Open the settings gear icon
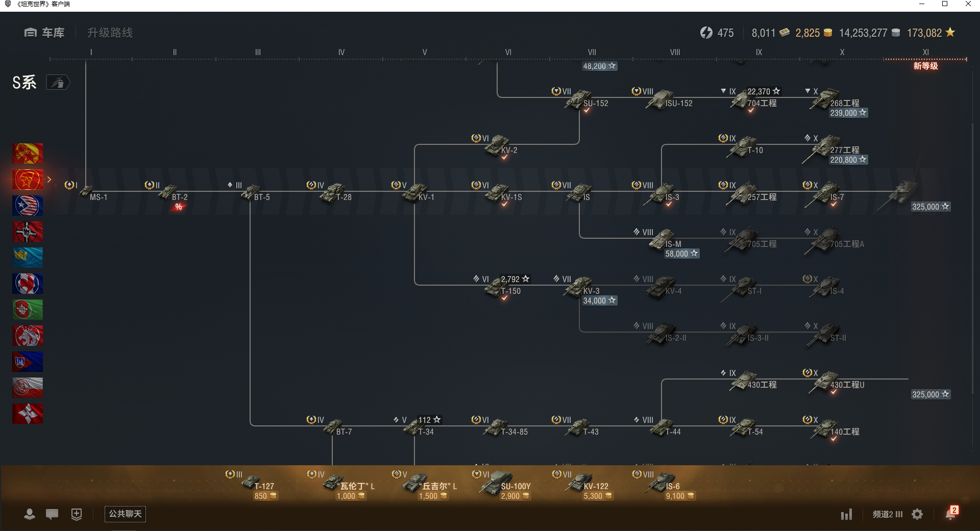The image size is (980, 531). coord(917,514)
